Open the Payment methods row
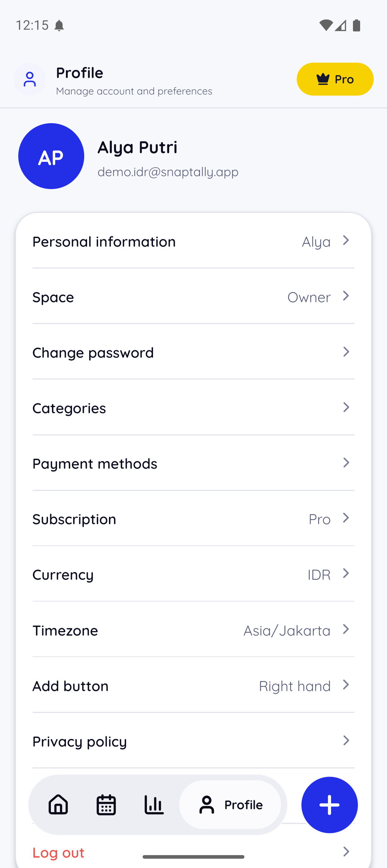This screenshot has width=387, height=868. (193, 463)
